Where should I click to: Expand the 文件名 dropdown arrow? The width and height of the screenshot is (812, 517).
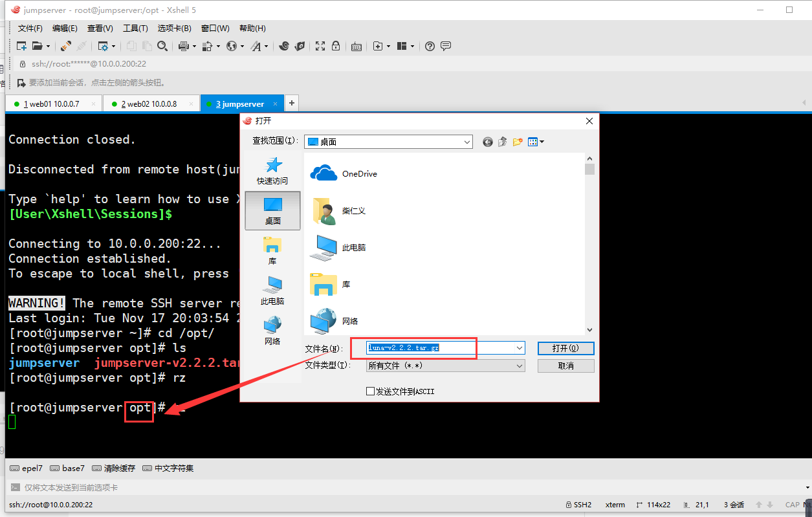click(519, 348)
